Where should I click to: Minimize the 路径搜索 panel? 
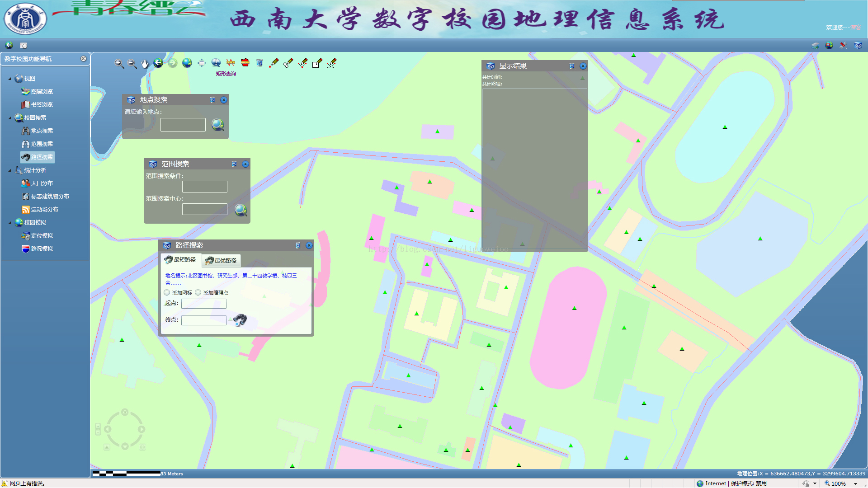[298, 245]
